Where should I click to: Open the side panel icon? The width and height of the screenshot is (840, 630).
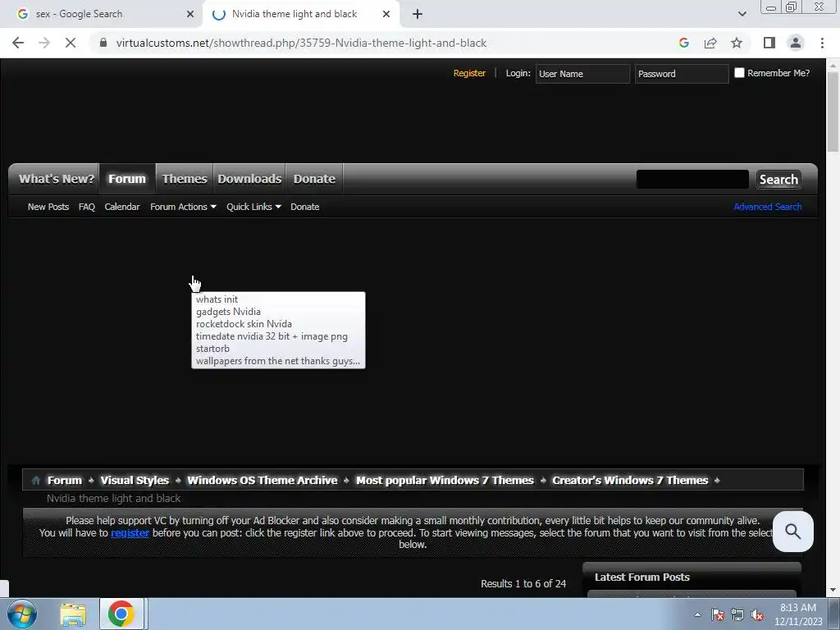(769, 43)
